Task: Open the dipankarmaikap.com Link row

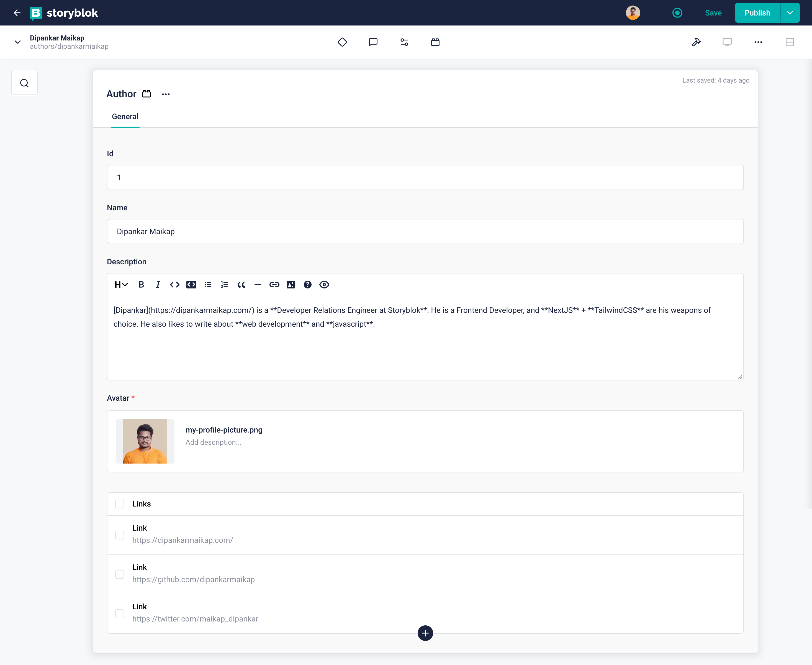Action: click(425, 535)
